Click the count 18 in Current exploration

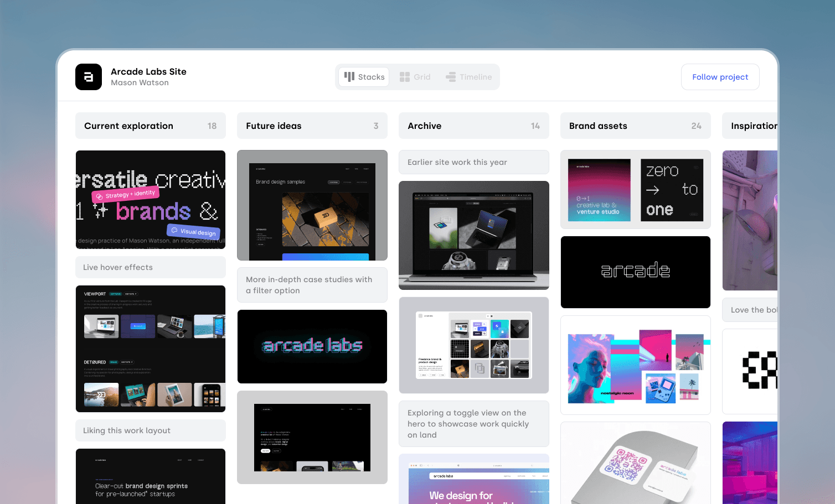[x=212, y=126]
